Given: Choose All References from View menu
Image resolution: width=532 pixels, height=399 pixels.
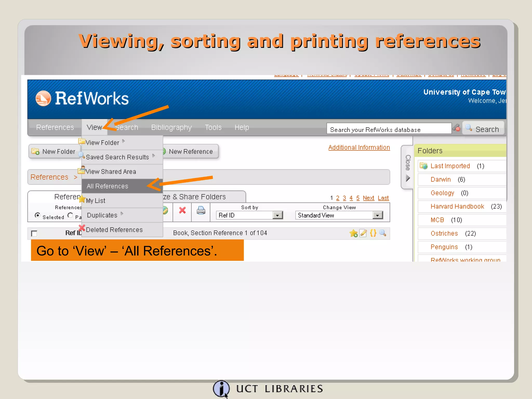Looking at the screenshot, I should click(122, 186).
